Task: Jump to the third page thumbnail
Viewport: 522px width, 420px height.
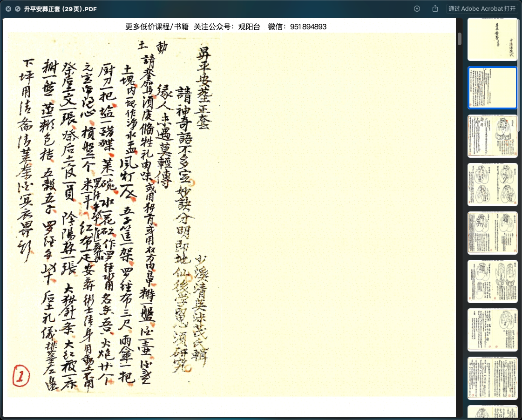Action: [x=492, y=136]
